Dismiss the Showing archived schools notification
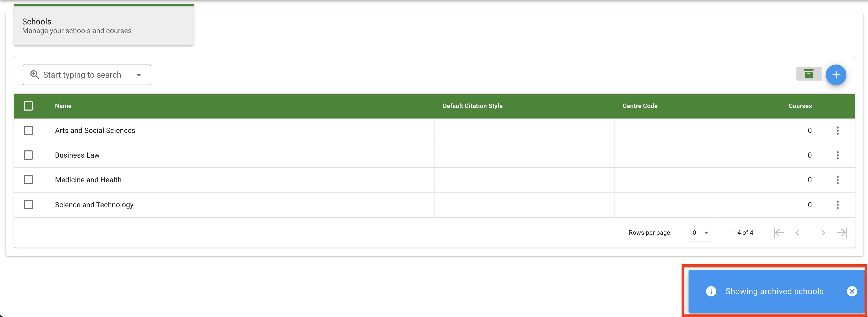Image resolution: width=868 pixels, height=317 pixels. tap(852, 291)
